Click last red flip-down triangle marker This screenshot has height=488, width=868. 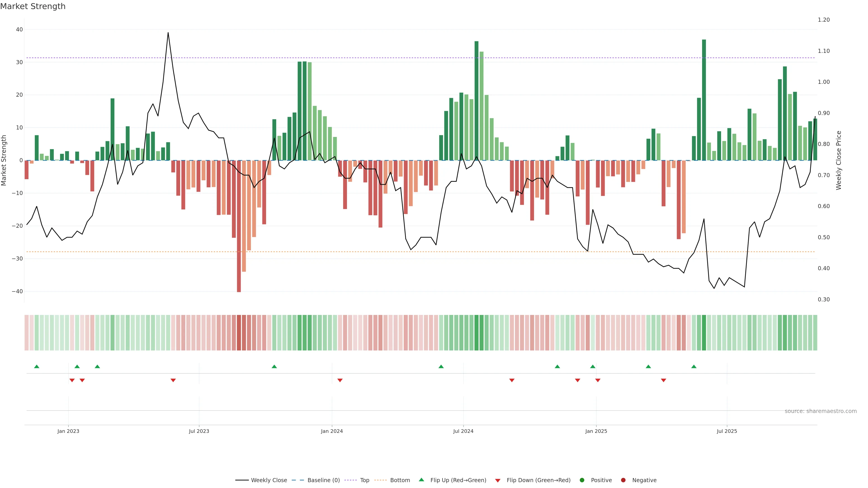663,380
